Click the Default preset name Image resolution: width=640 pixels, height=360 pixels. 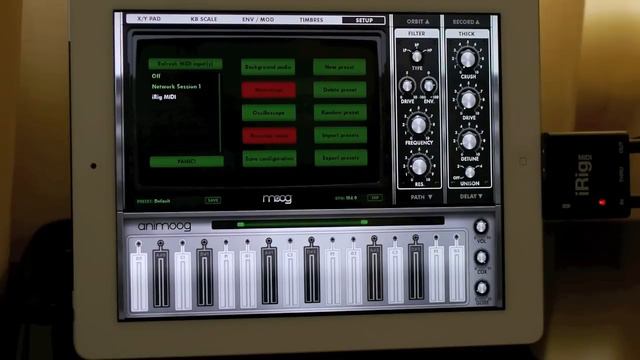tap(162, 201)
